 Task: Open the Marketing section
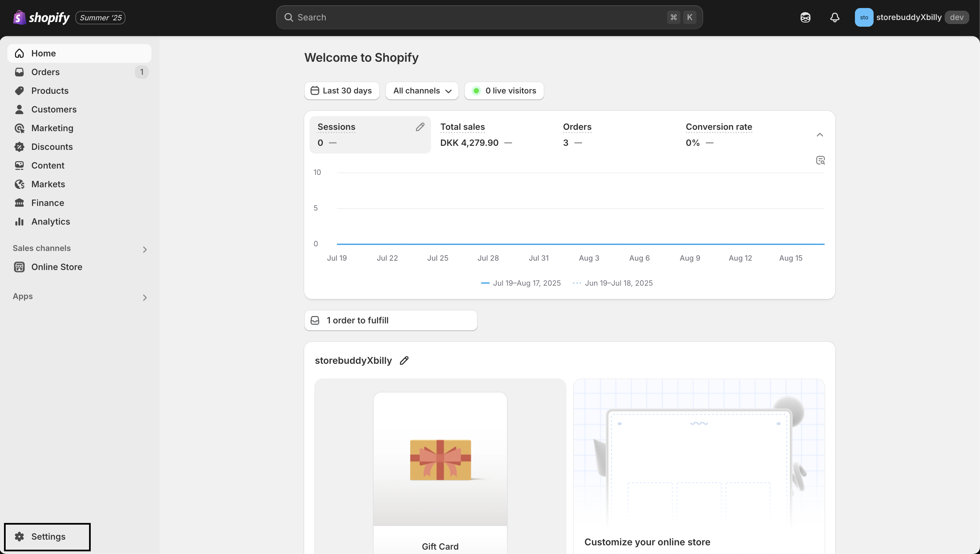(79, 128)
